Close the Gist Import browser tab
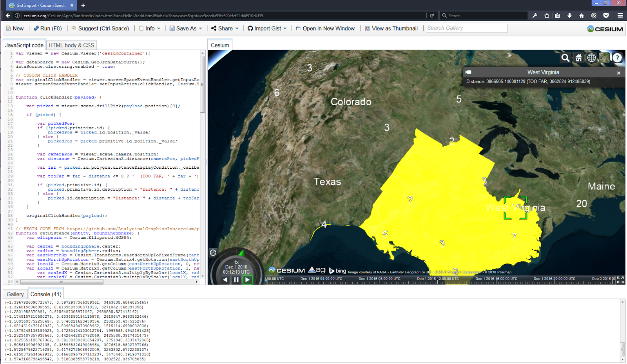 pos(72,5)
